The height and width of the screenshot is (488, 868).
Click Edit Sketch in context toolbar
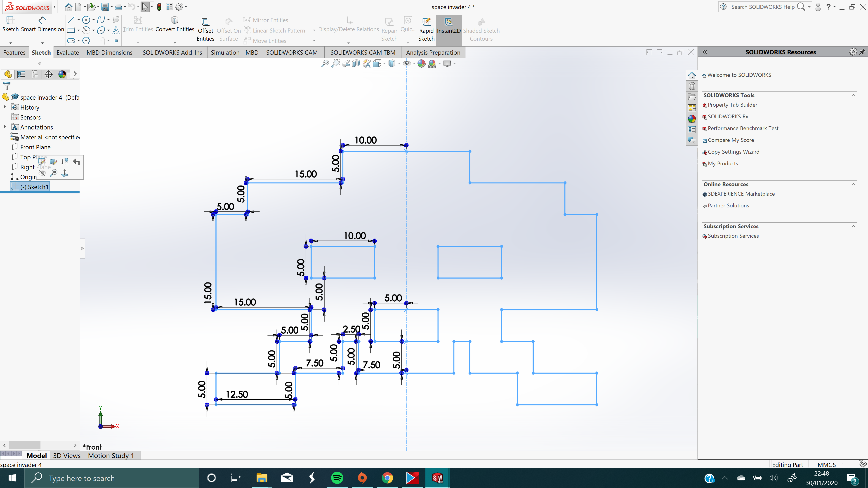[x=42, y=162]
